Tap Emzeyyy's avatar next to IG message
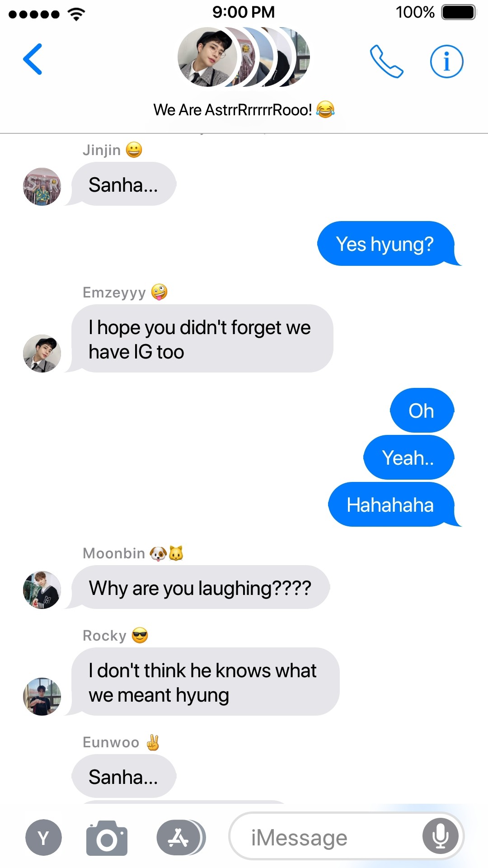This screenshot has height=868, width=488. (x=42, y=354)
